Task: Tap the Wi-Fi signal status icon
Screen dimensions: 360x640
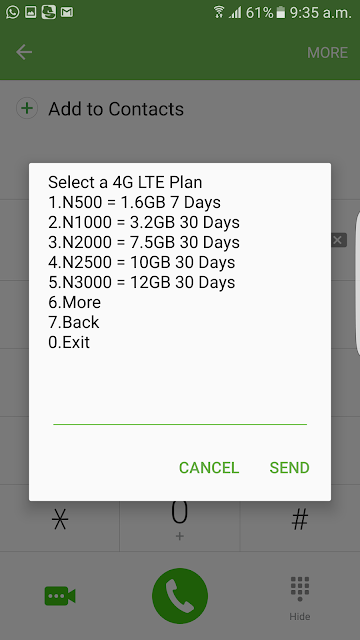Action: pos(219,12)
